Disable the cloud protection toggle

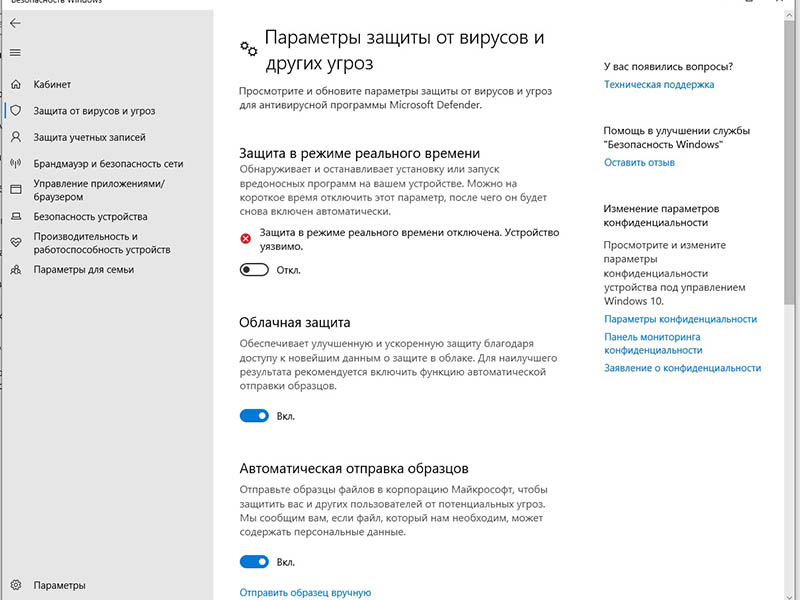tap(254, 415)
